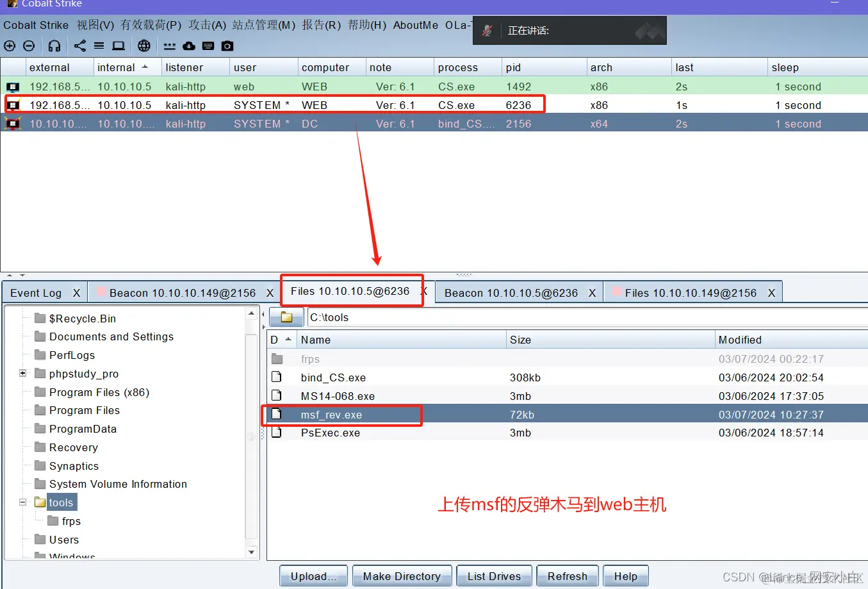
Task: Sort files by the Modified column header
Action: (791, 340)
